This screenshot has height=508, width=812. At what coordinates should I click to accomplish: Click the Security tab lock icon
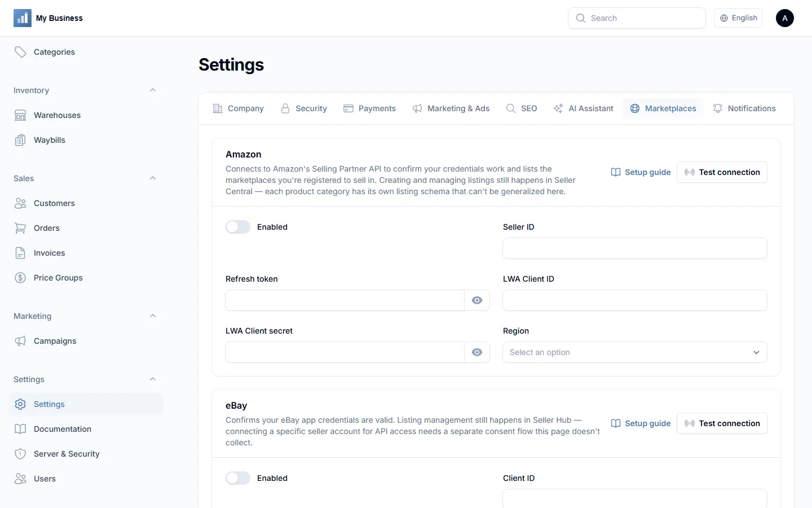click(x=285, y=108)
